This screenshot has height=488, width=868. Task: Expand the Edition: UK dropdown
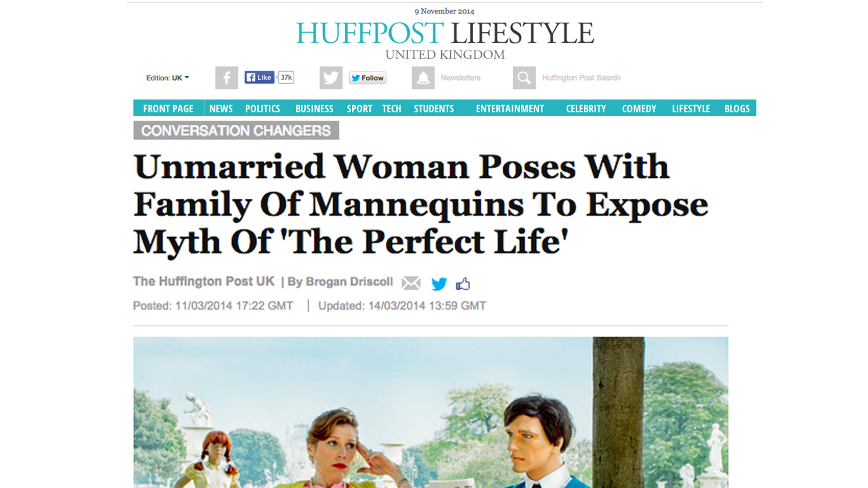pyautogui.click(x=167, y=78)
